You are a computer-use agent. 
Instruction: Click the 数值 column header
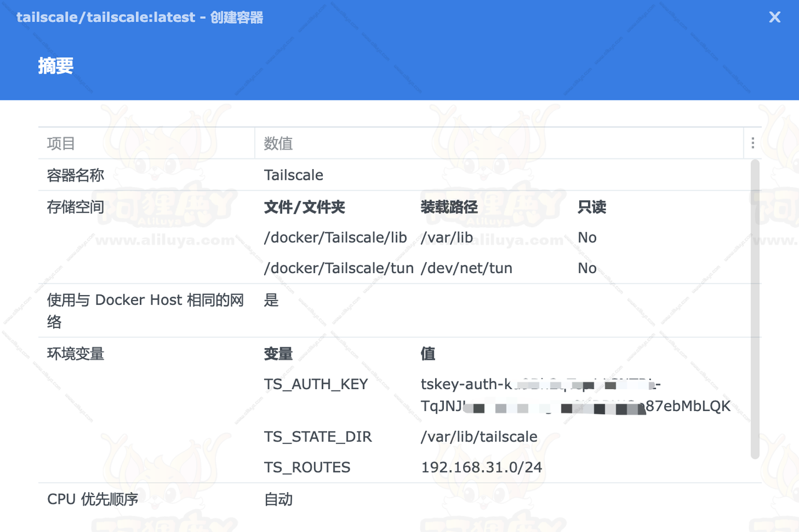pos(278,143)
